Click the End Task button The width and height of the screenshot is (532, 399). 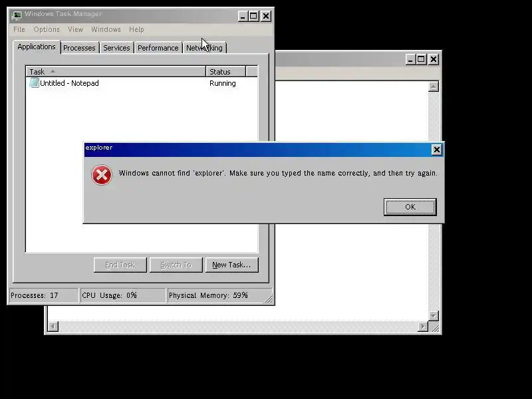coord(120,265)
